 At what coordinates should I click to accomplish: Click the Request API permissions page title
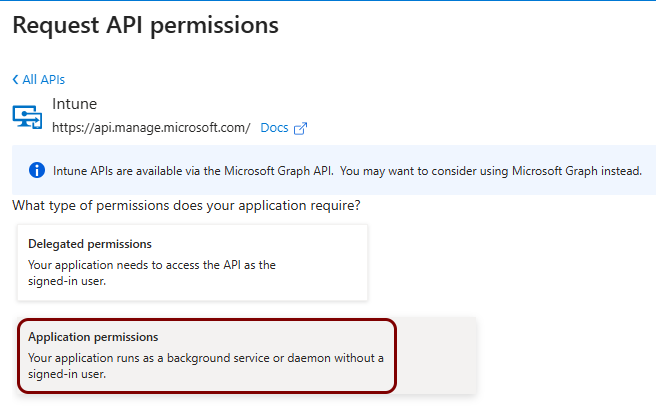[146, 25]
